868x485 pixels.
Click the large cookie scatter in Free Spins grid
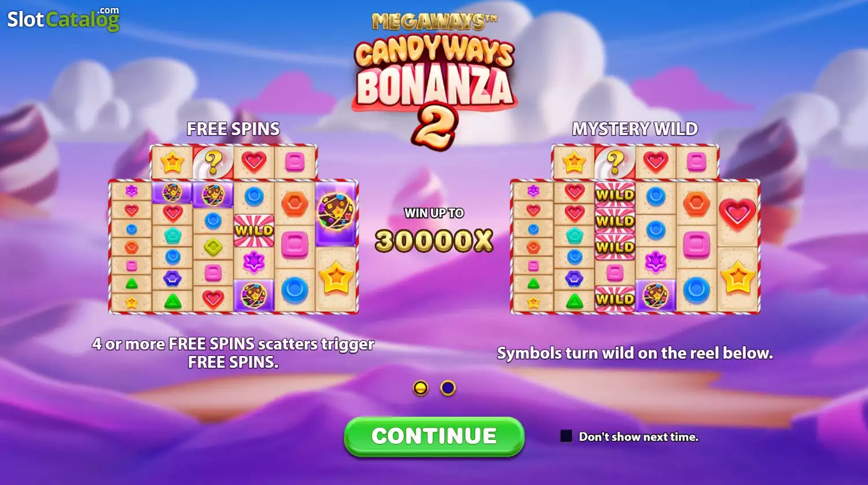pyautogui.click(x=336, y=212)
